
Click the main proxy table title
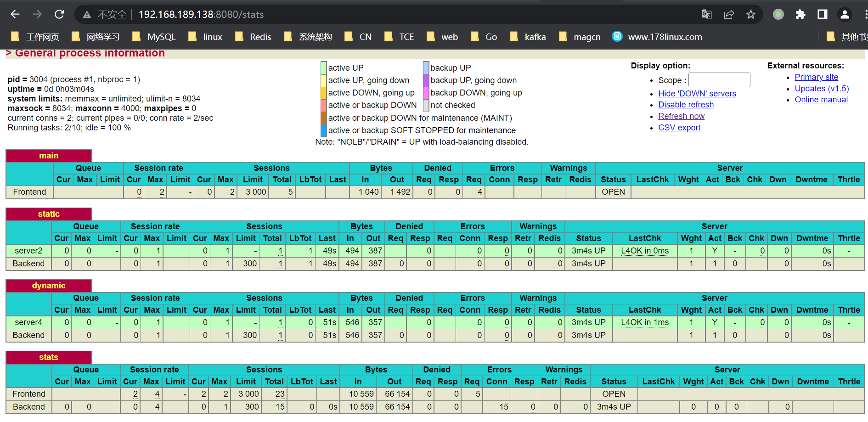pyautogui.click(x=49, y=156)
